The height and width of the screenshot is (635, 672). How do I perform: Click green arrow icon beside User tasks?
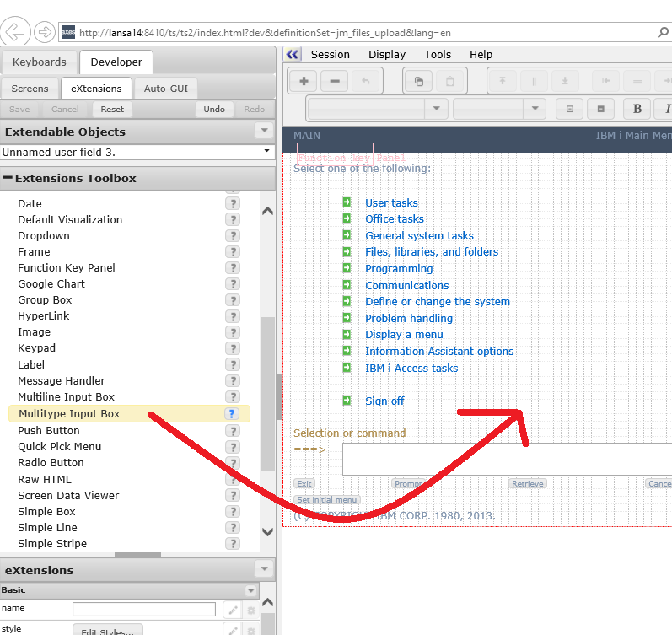[347, 202]
